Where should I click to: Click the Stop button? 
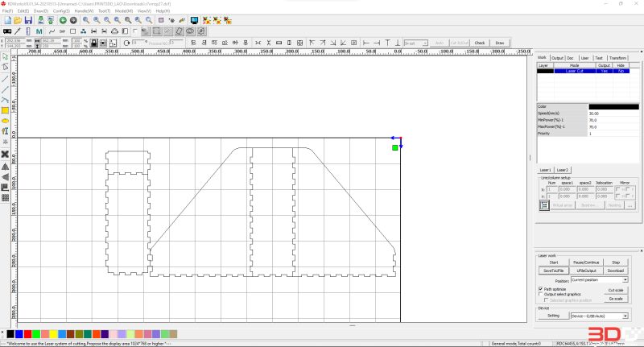point(616,262)
